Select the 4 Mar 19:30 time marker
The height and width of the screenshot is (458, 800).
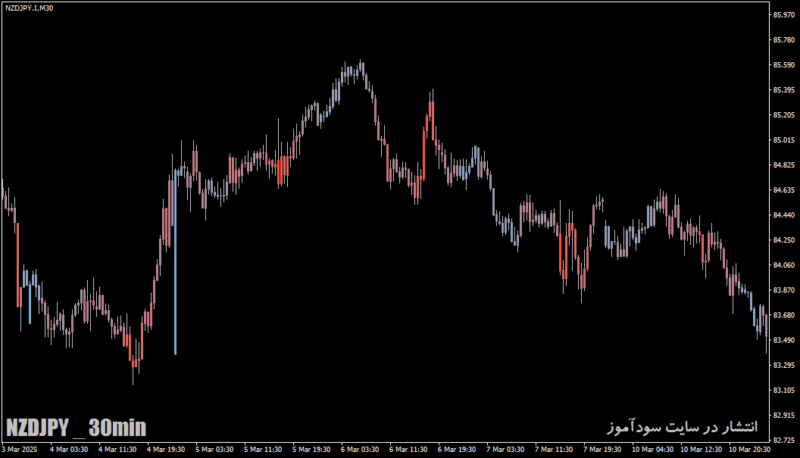tap(166, 449)
